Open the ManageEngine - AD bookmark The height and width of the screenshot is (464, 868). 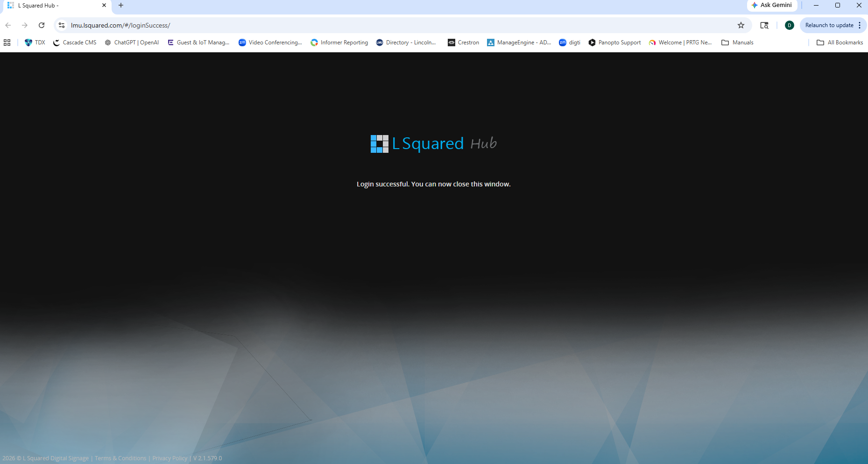519,43
